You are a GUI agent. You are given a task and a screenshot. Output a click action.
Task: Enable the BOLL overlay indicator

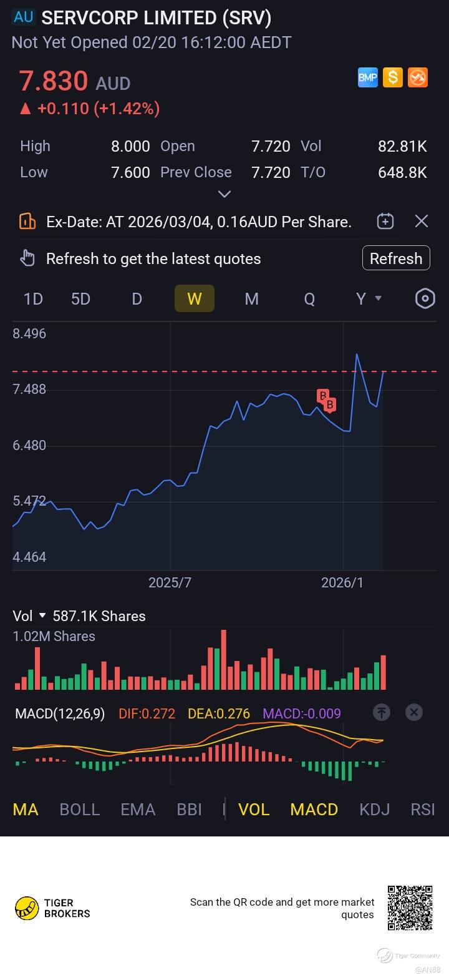[x=80, y=810]
